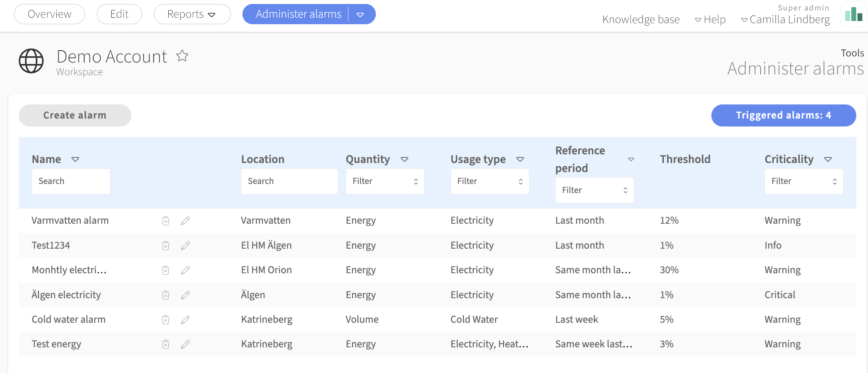Select the Test energy alarm name

coord(56,344)
